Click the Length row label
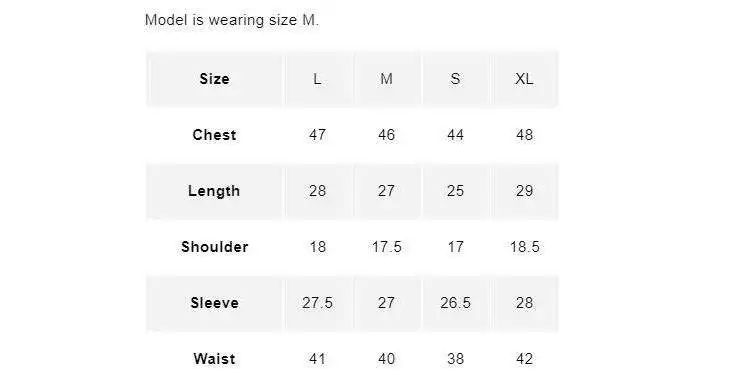 tap(214, 191)
